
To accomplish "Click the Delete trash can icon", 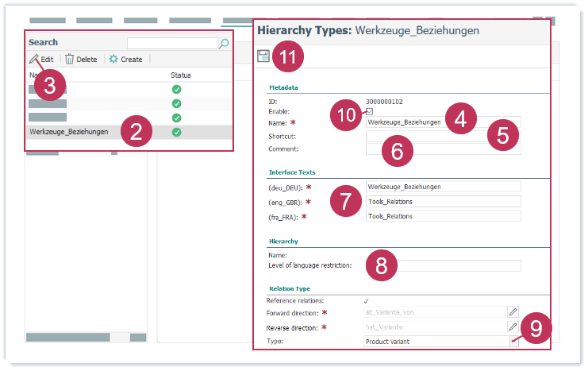I will pyautogui.click(x=70, y=59).
